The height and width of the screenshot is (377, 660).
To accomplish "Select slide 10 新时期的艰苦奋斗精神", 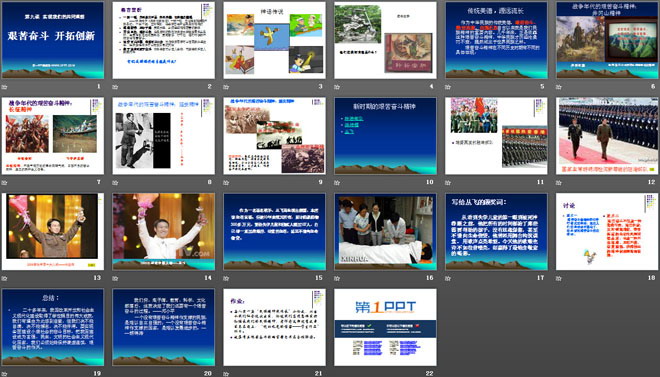I will click(x=385, y=136).
